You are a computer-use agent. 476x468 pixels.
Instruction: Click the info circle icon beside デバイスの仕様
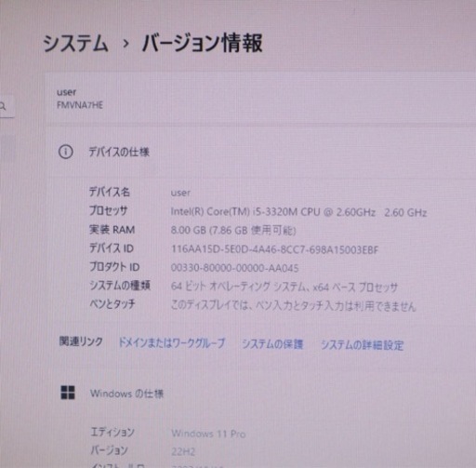coord(66,152)
